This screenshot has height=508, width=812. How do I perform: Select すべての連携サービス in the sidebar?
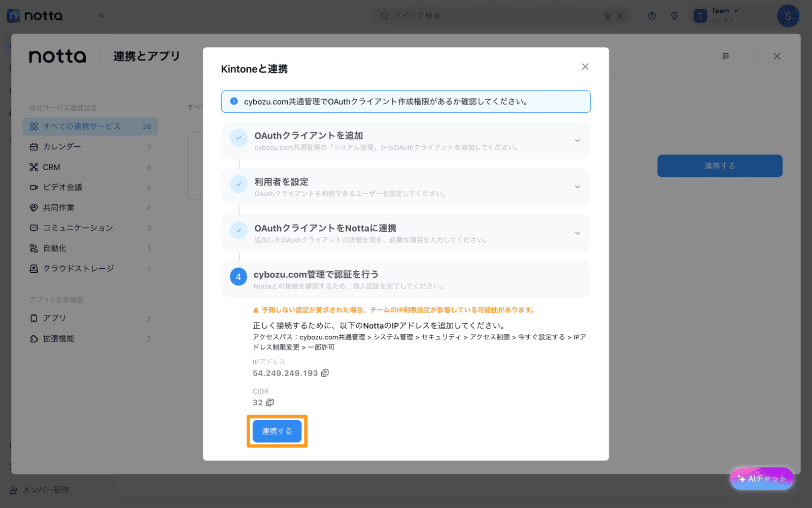pyautogui.click(x=90, y=126)
